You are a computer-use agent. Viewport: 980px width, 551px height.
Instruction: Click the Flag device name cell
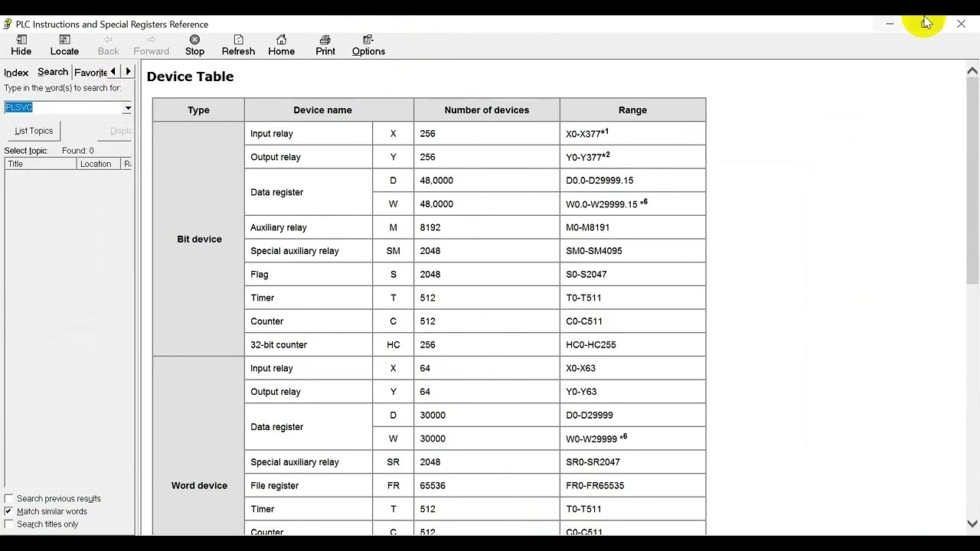(309, 274)
